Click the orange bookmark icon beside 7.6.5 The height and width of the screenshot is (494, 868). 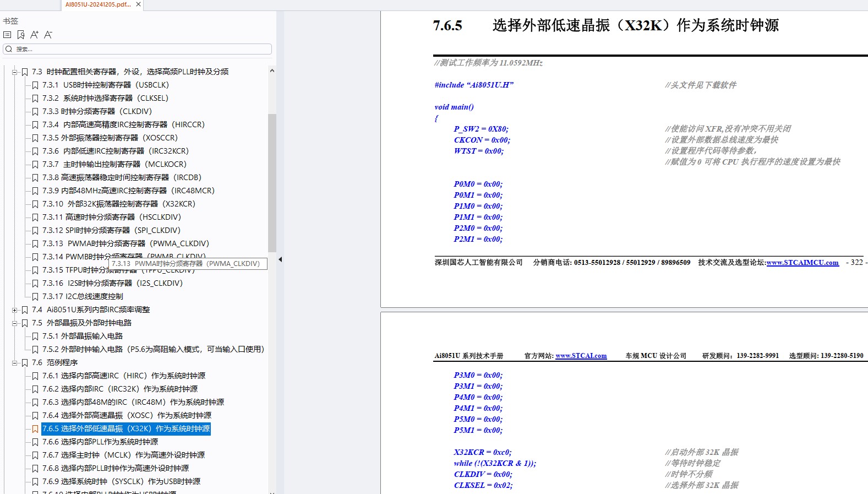[x=35, y=429]
